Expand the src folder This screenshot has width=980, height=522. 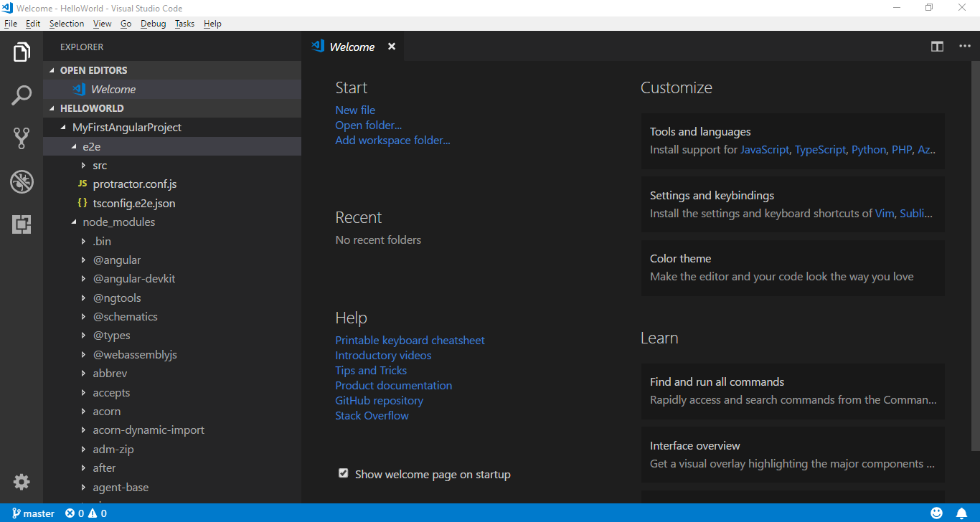[x=84, y=166]
